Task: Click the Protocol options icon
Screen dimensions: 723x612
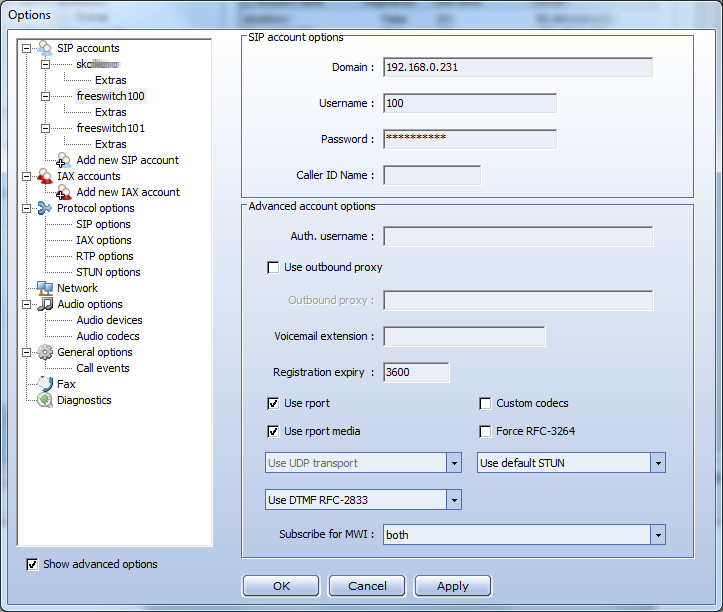Action: [45, 208]
